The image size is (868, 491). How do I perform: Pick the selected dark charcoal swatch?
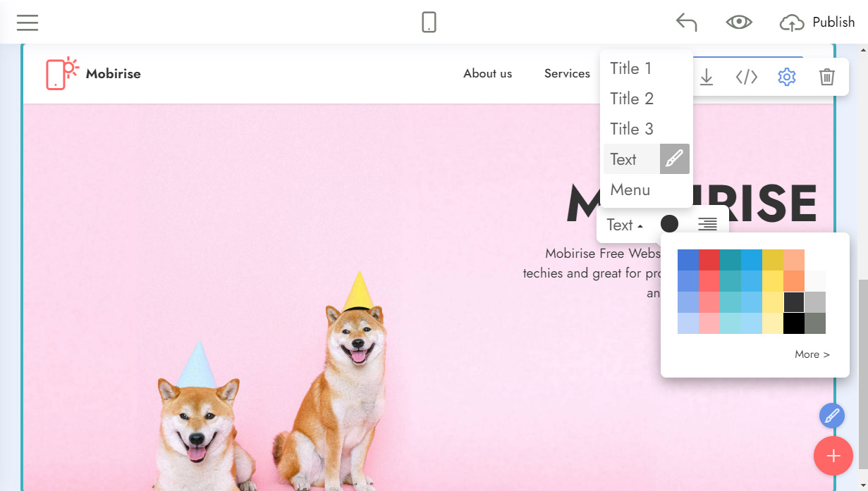[794, 302]
